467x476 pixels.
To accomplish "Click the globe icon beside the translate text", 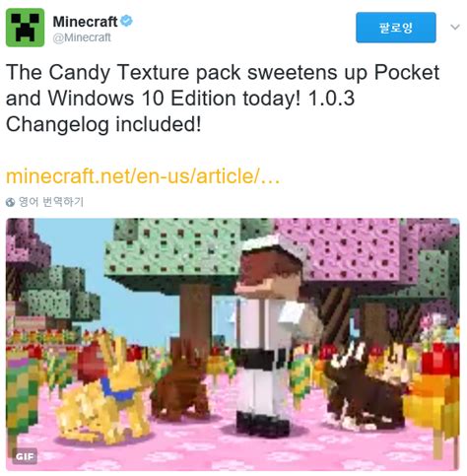I will 10,202.
